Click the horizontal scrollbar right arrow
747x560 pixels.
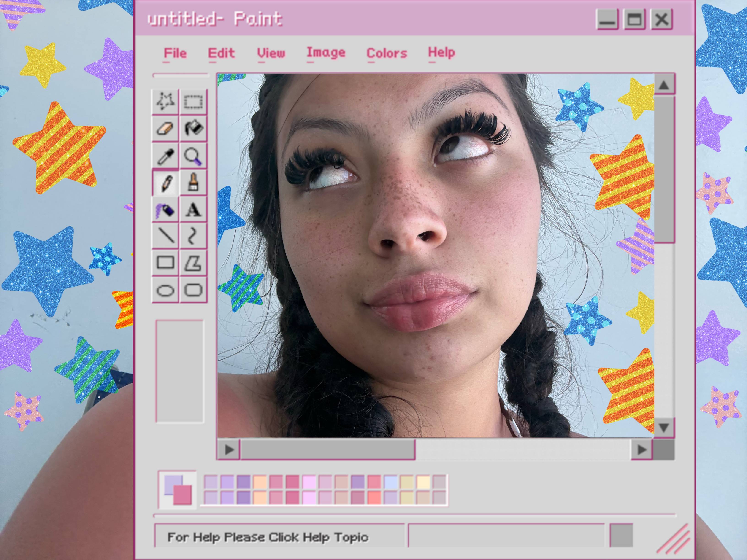click(x=642, y=450)
